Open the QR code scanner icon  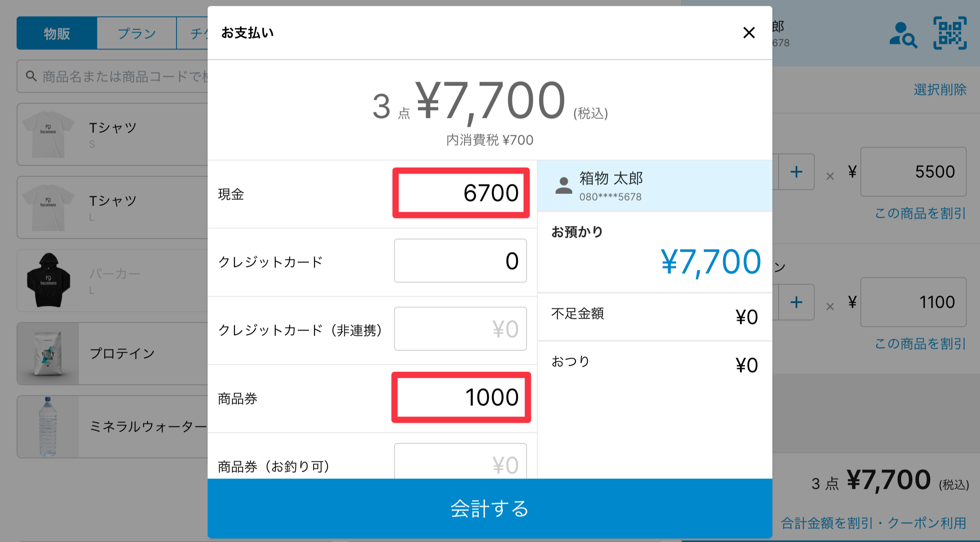coord(950,33)
